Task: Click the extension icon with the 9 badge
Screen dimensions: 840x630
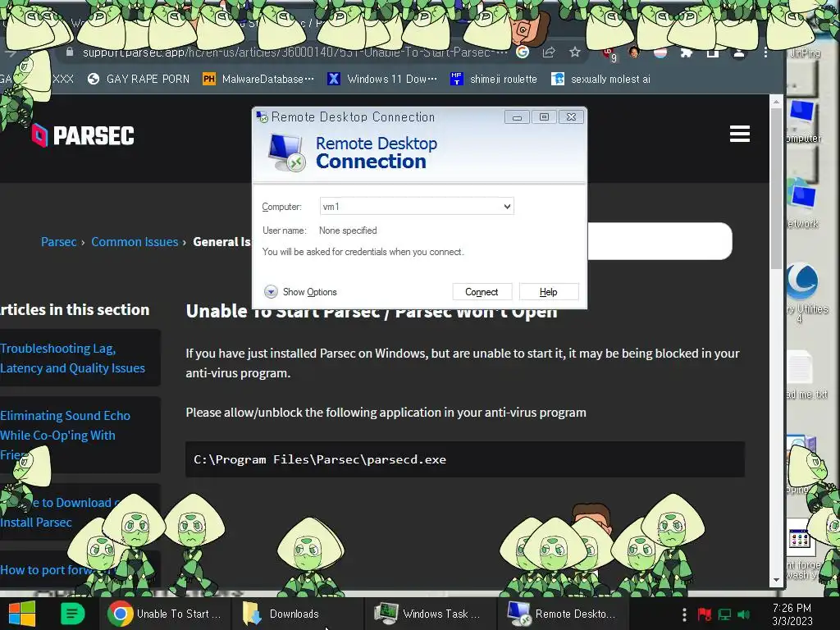Action: pos(609,53)
